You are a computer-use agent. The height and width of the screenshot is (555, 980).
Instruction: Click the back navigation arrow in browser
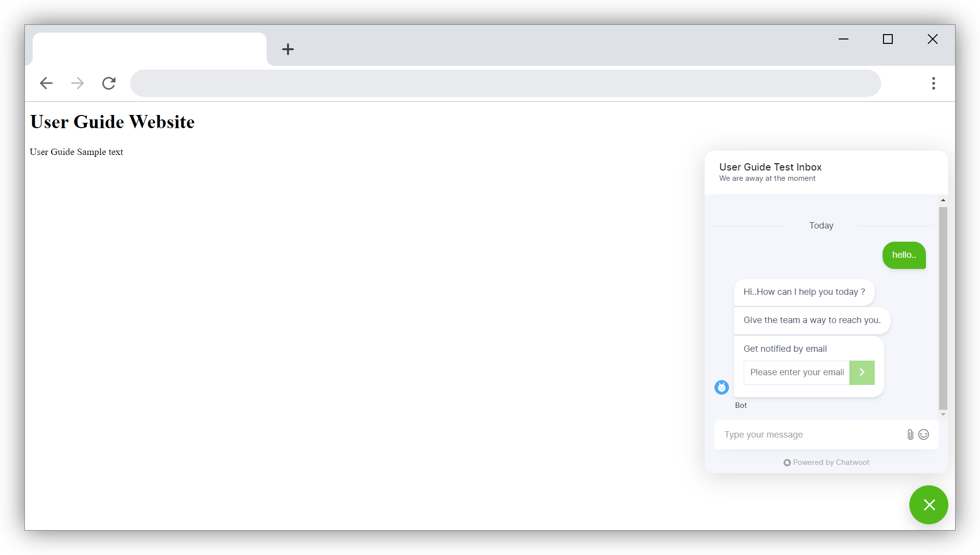click(46, 83)
